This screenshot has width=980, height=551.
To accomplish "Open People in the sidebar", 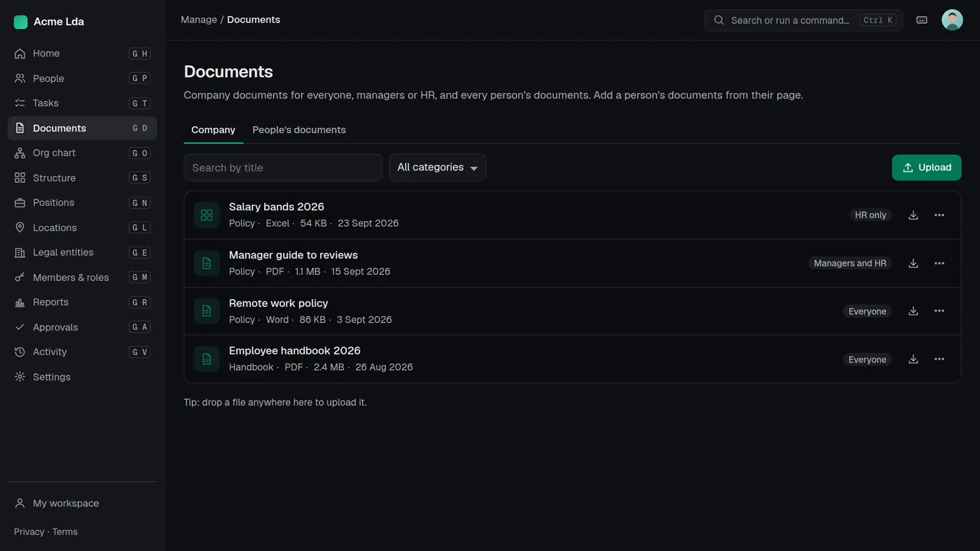I will click(x=82, y=78).
